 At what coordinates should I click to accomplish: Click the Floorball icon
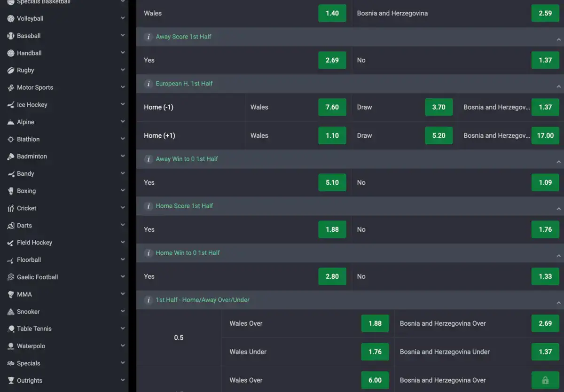click(x=11, y=260)
